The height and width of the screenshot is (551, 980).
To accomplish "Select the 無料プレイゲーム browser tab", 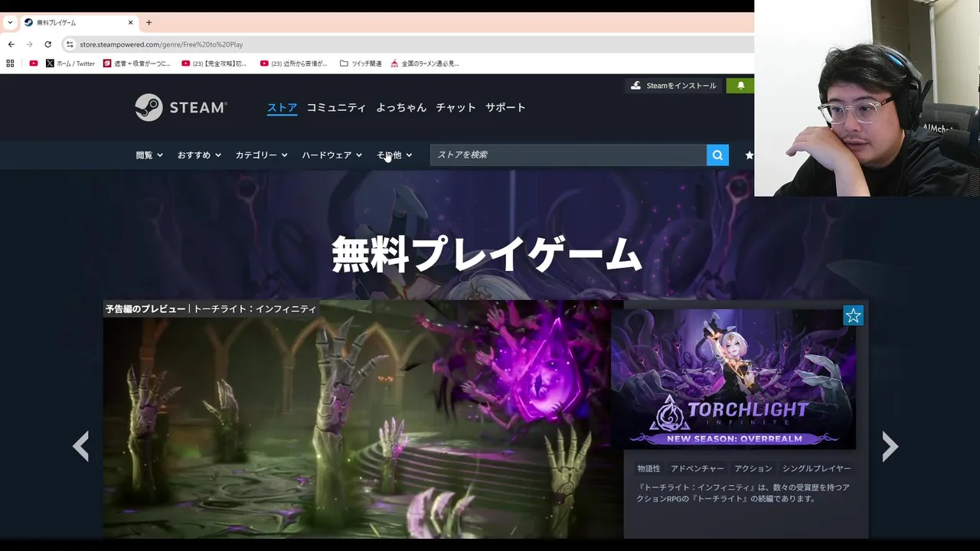I will click(78, 22).
